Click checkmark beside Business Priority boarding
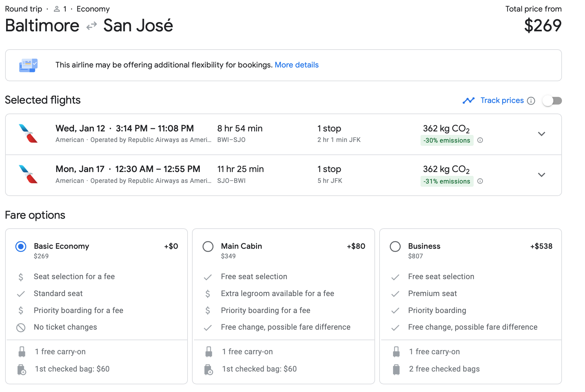 pyautogui.click(x=395, y=310)
